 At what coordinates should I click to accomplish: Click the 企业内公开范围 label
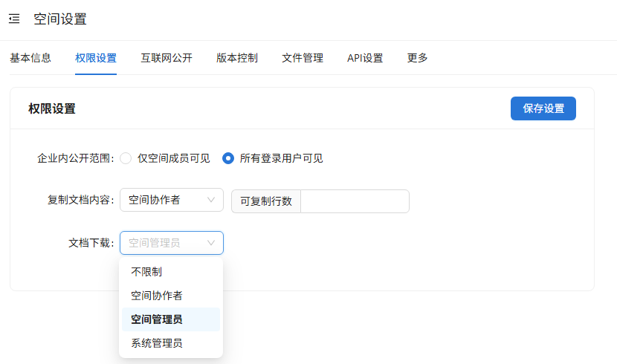pyautogui.click(x=76, y=158)
